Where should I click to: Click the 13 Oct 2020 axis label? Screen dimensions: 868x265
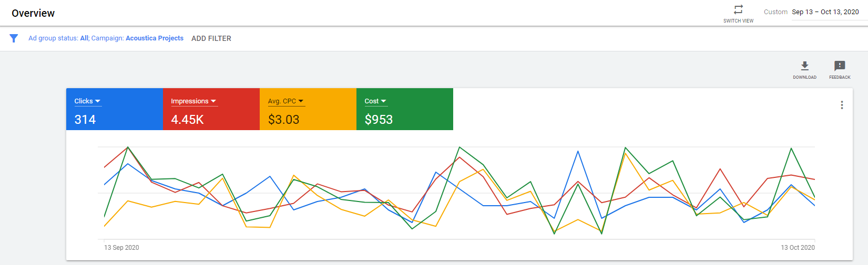798,248
